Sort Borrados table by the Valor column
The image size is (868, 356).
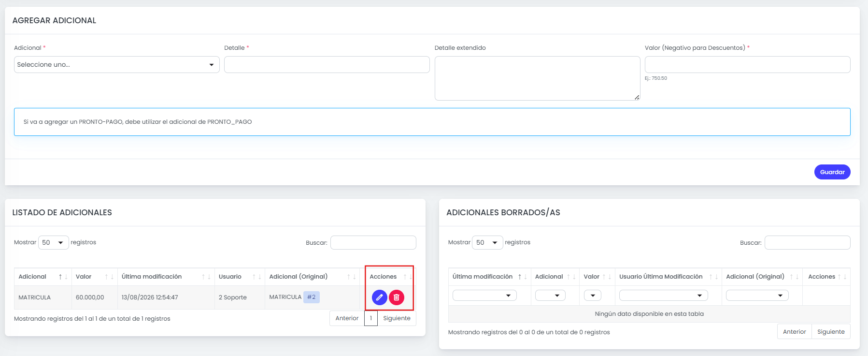607,277
